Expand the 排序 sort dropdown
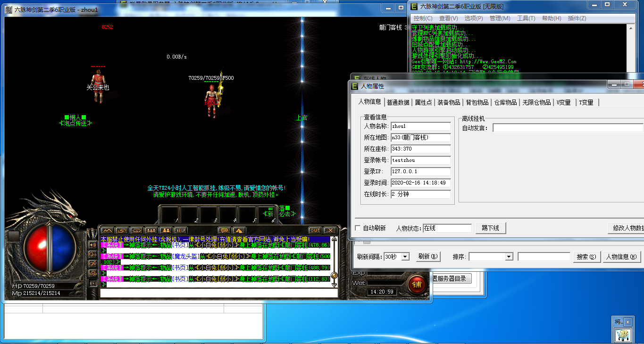Screen dimensions: 644x344 pos(490,257)
